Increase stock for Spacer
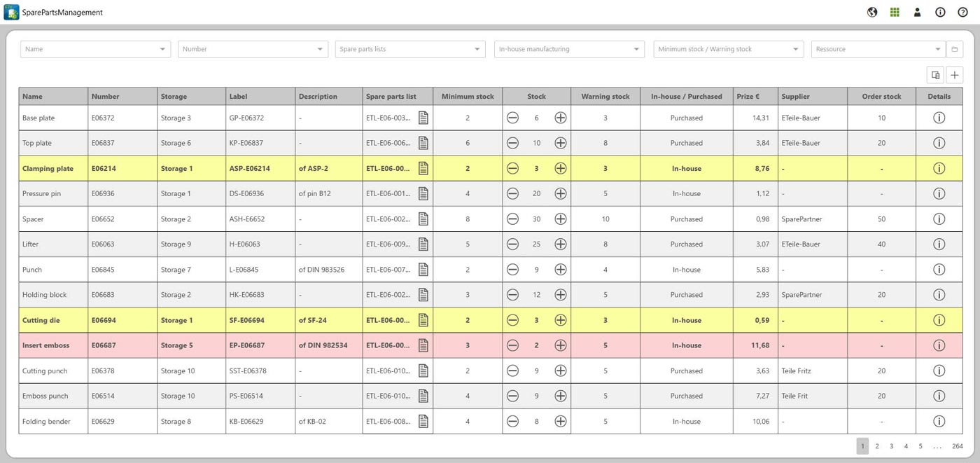Image resolution: width=980 pixels, height=463 pixels. click(x=560, y=219)
